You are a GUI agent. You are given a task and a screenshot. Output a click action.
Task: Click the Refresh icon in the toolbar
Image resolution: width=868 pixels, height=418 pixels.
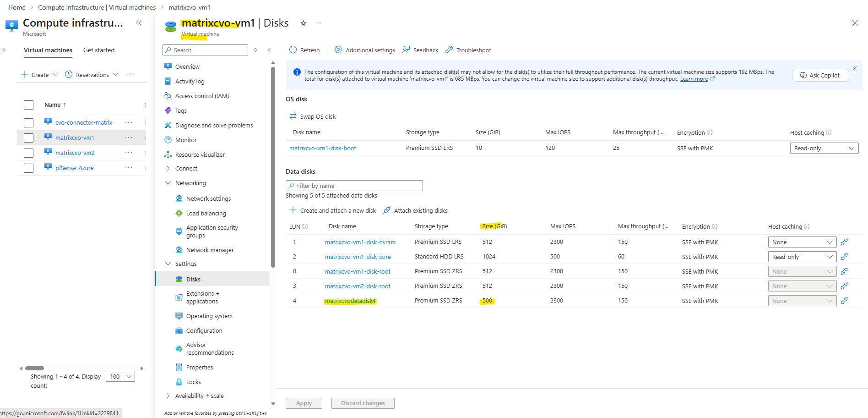[x=293, y=50]
